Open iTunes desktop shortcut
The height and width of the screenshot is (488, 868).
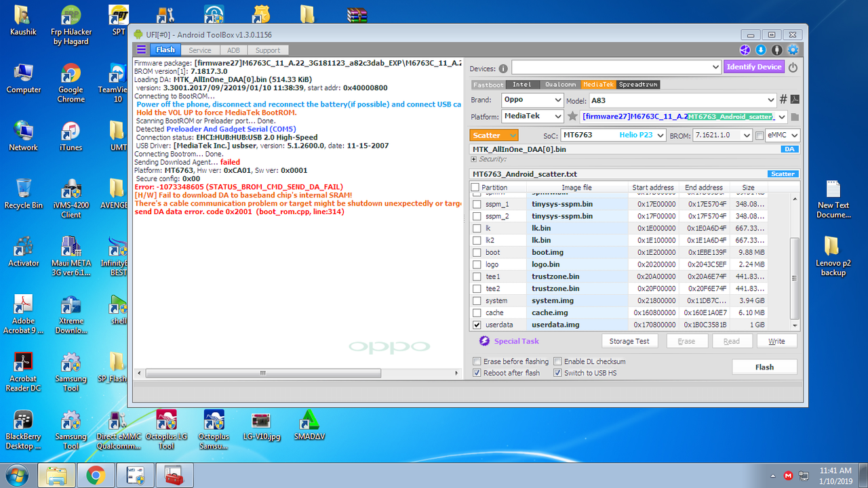pyautogui.click(x=71, y=136)
